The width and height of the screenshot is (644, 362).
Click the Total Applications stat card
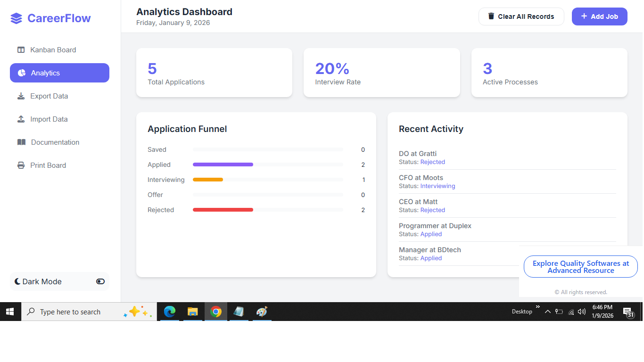coord(214,73)
